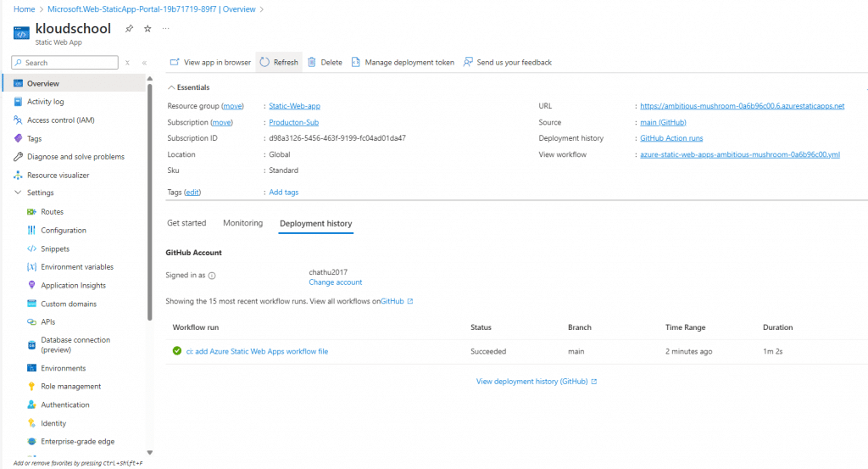This screenshot has height=469, width=868.
Task: Switch to the Monitoring tab
Action: [x=242, y=223]
